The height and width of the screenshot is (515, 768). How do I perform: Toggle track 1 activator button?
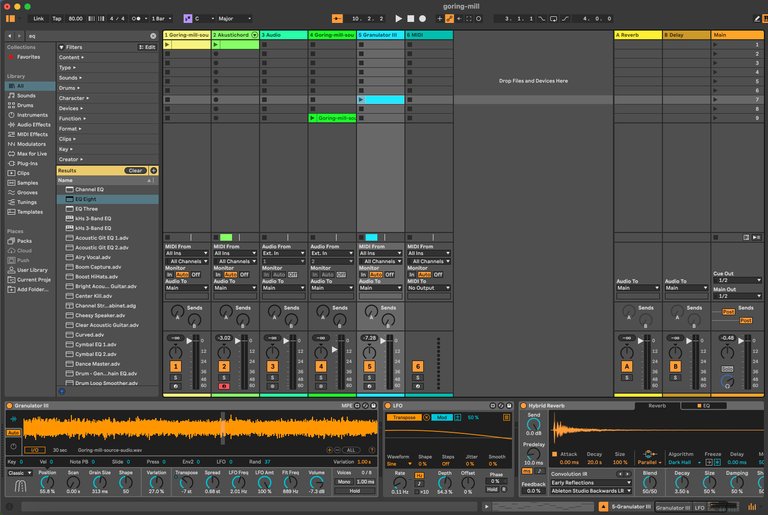point(175,366)
